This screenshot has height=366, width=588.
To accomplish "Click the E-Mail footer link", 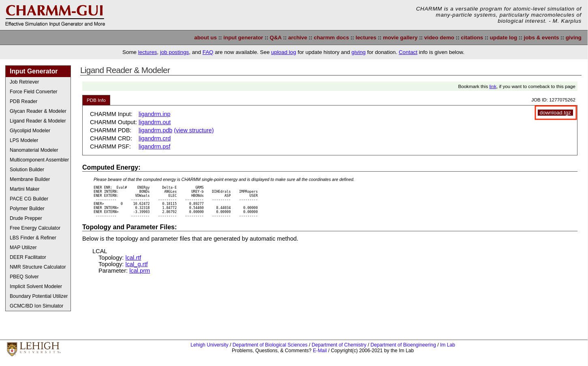I will pos(320,351).
